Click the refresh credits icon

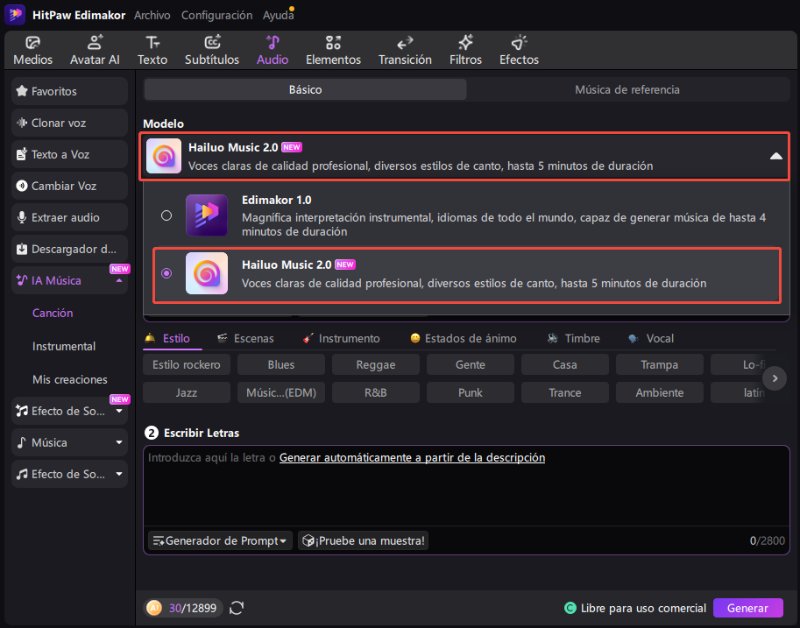[237, 607]
